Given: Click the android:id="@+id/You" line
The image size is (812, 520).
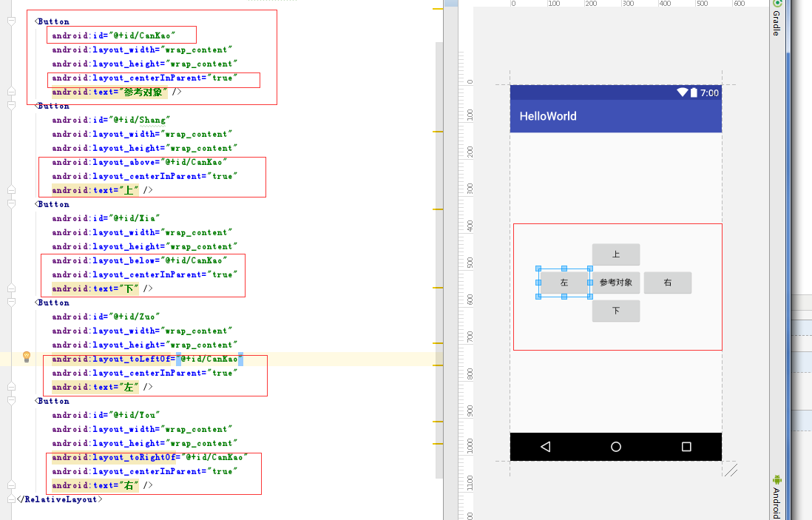Looking at the screenshot, I should 106,415.
